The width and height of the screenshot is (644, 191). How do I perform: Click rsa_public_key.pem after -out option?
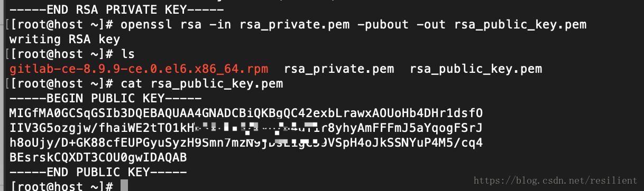pyautogui.click(x=520, y=24)
